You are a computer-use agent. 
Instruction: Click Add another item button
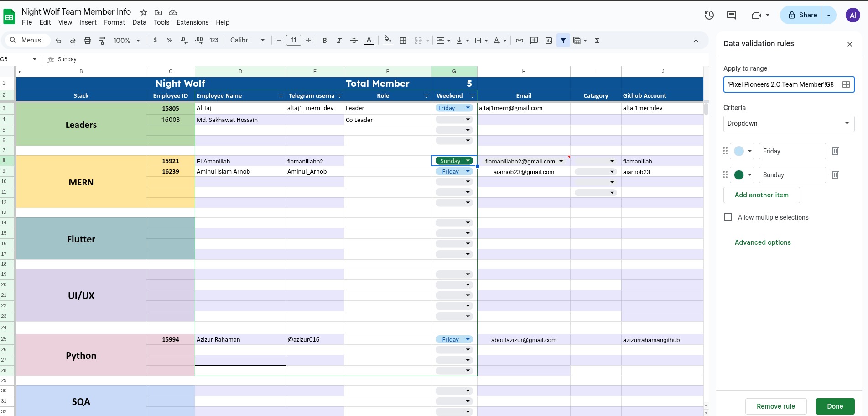[x=761, y=195]
